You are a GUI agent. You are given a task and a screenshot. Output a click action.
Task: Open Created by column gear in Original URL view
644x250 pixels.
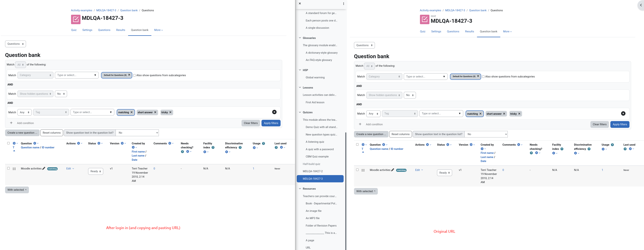tap(483, 149)
